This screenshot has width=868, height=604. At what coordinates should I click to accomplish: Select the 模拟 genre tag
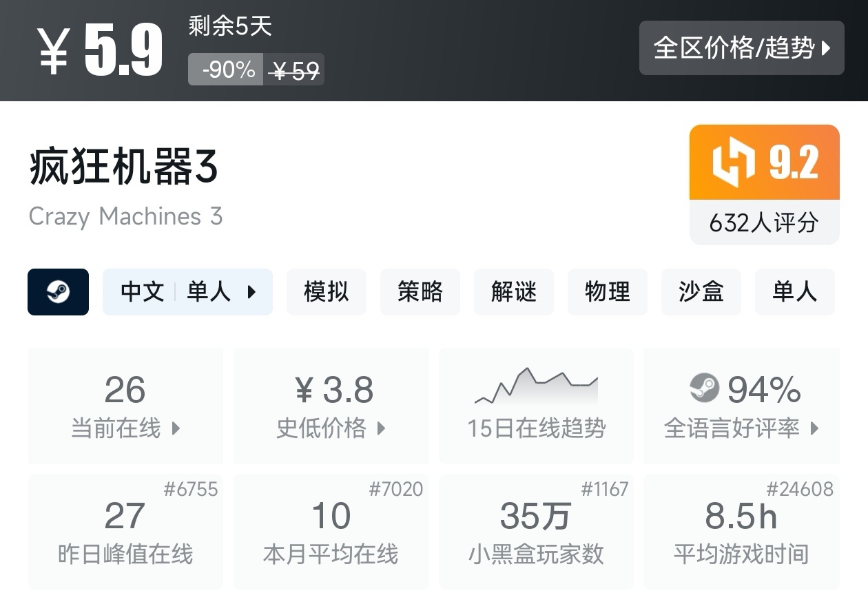tap(326, 292)
